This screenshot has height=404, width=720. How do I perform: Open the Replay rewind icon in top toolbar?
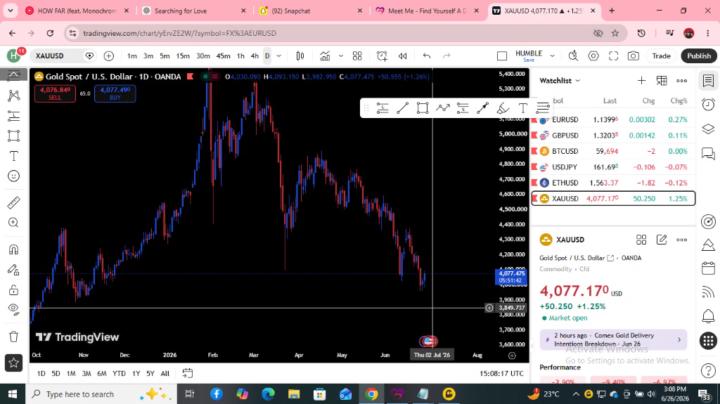(x=403, y=56)
